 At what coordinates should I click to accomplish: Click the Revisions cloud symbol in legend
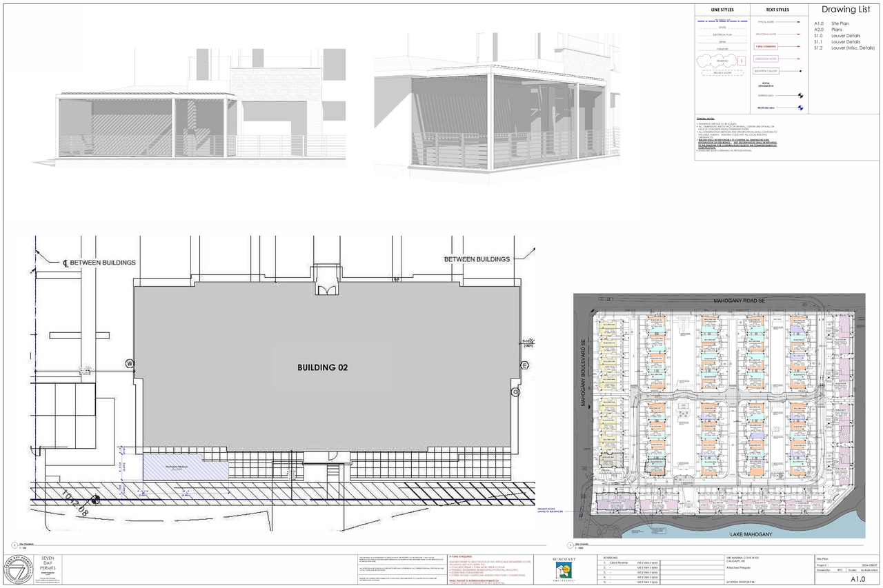pyautogui.click(x=717, y=61)
